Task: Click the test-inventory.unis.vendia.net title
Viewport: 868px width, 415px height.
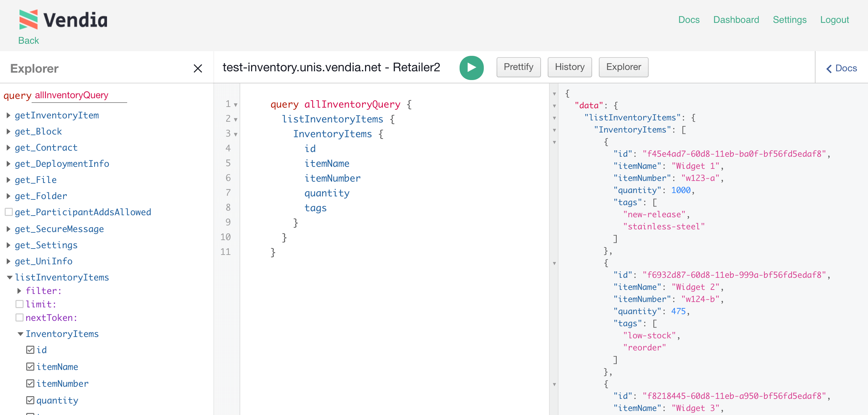Action: [x=331, y=67]
